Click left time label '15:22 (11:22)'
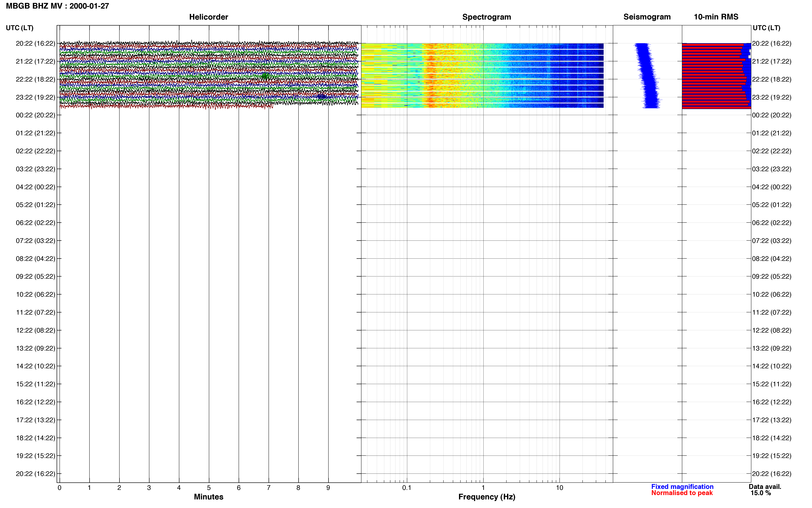 pyautogui.click(x=36, y=384)
